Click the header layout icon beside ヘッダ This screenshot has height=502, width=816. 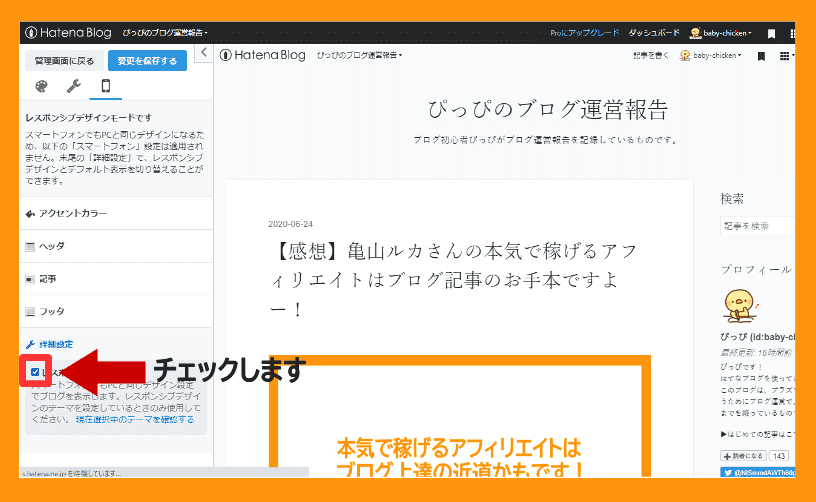[30, 247]
